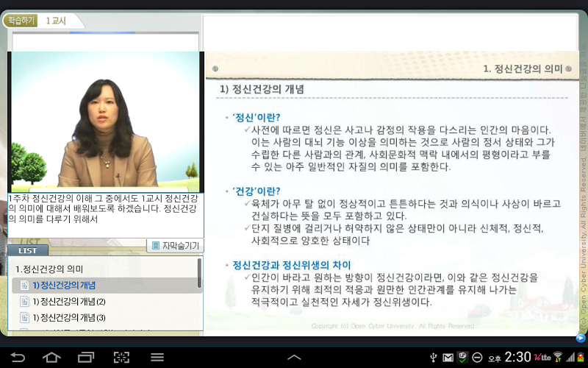Select the 학습하기 tab
Image resolution: width=588 pixels, height=368 pixels.
click(x=21, y=21)
